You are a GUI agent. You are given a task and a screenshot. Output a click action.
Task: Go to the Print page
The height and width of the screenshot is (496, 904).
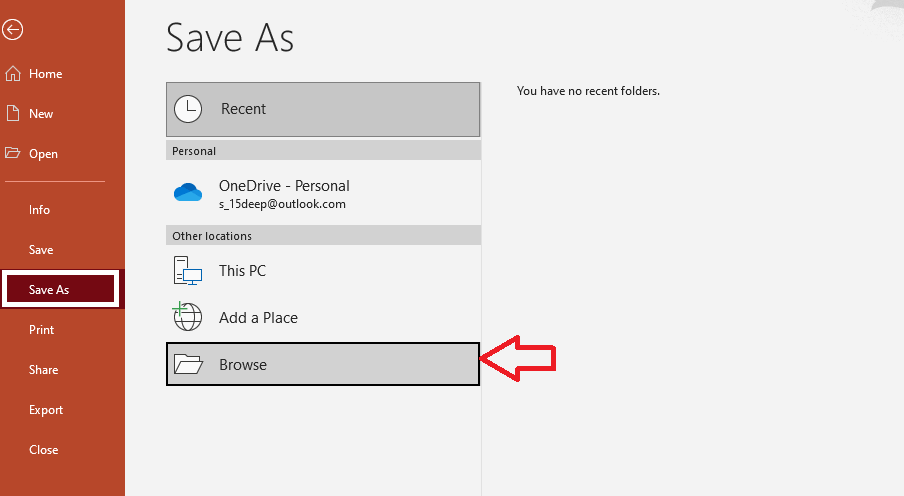coord(42,330)
